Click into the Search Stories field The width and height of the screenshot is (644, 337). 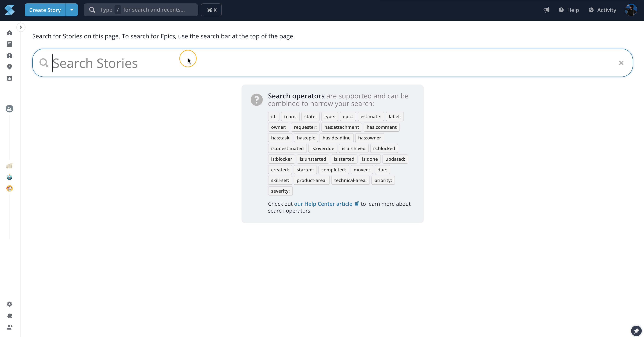[332, 63]
